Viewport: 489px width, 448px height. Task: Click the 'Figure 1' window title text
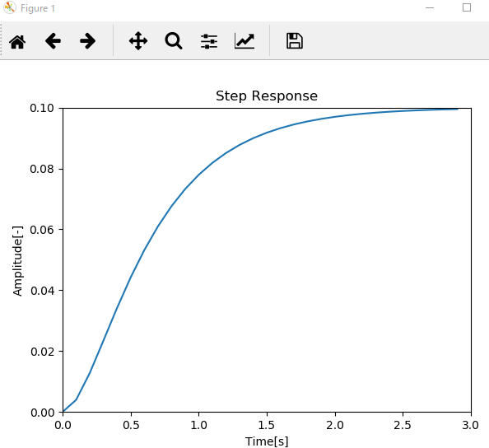(x=38, y=8)
